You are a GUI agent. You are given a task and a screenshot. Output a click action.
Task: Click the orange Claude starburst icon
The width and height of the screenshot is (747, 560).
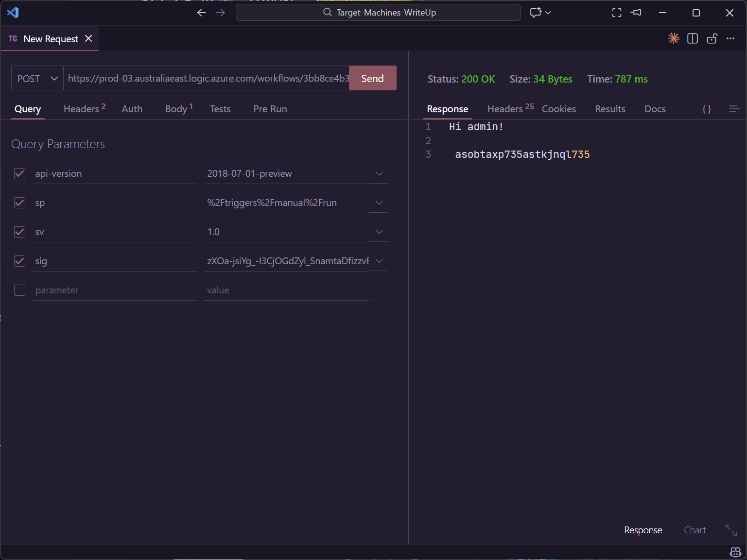tap(673, 38)
